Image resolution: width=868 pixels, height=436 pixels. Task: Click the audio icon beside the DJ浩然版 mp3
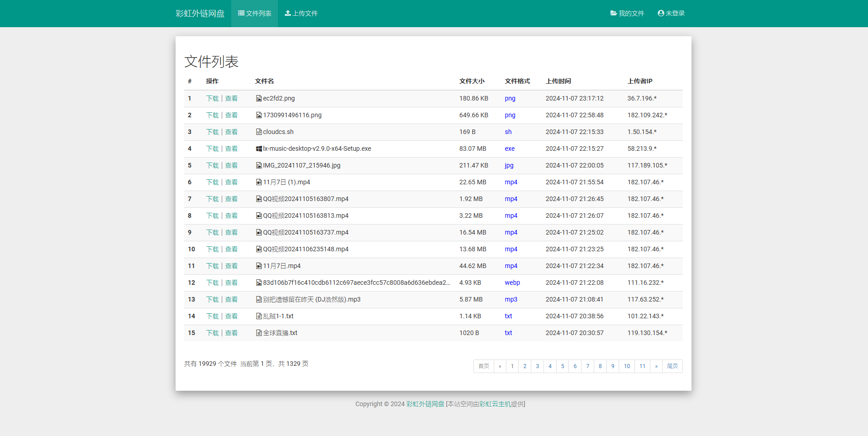coord(259,299)
